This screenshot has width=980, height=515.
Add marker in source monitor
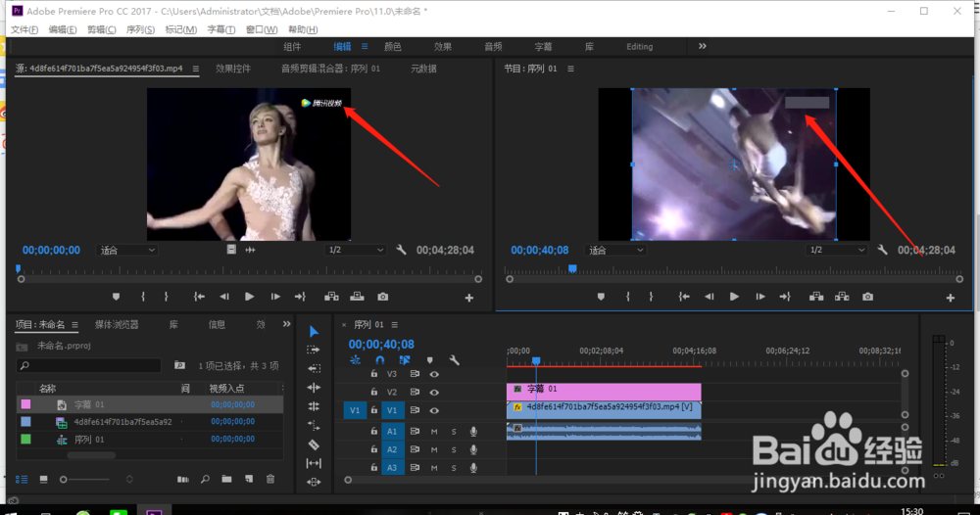(116, 297)
